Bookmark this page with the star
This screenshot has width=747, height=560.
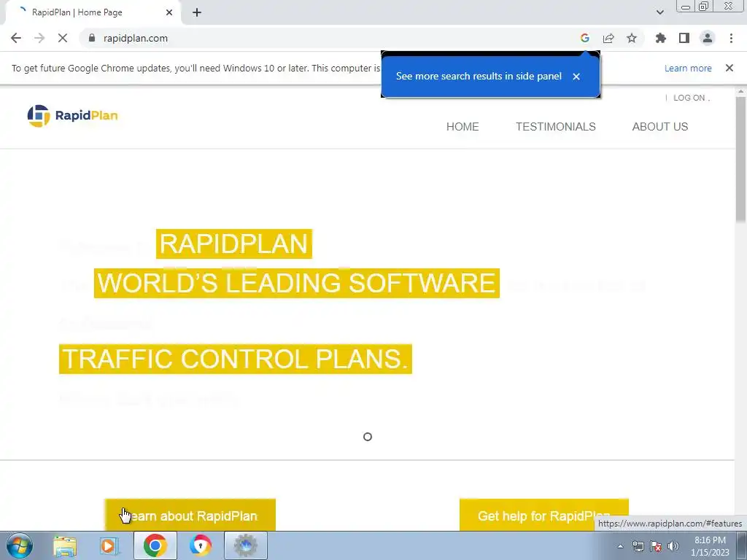coord(632,38)
